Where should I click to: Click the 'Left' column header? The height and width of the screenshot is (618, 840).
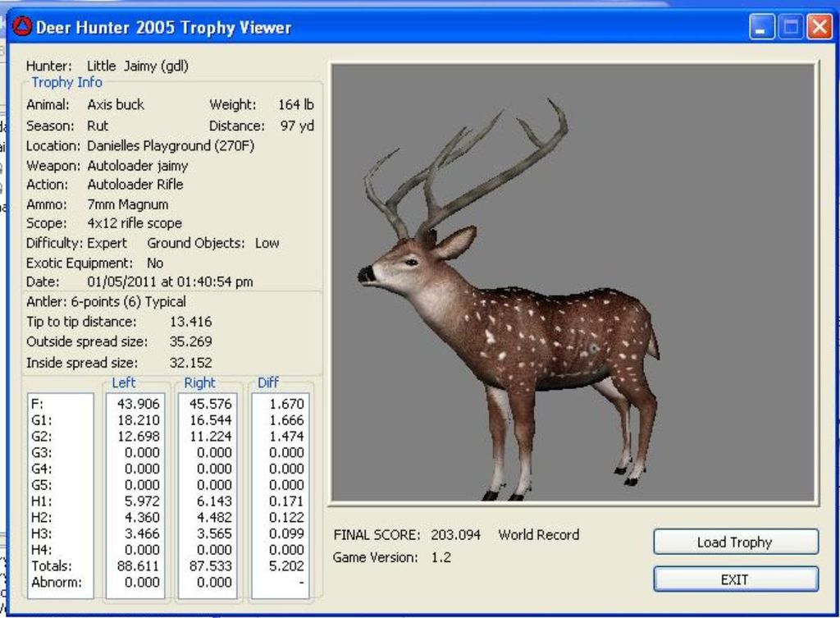(x=123, y=382)
